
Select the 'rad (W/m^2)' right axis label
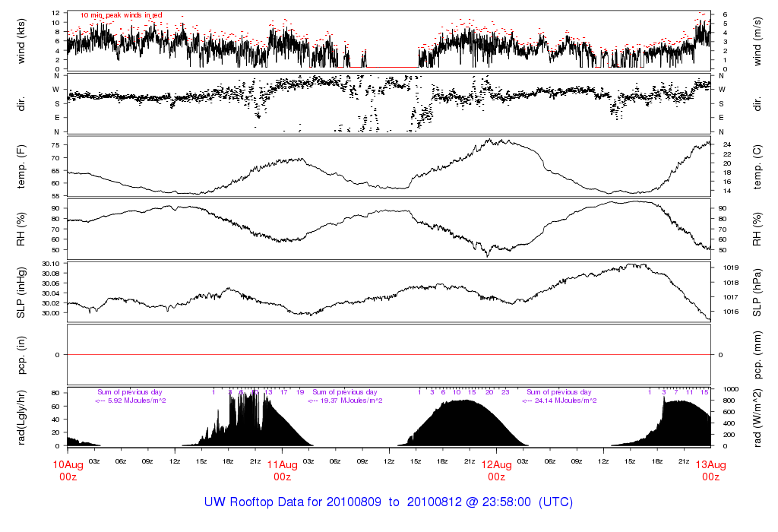(756, 417)
